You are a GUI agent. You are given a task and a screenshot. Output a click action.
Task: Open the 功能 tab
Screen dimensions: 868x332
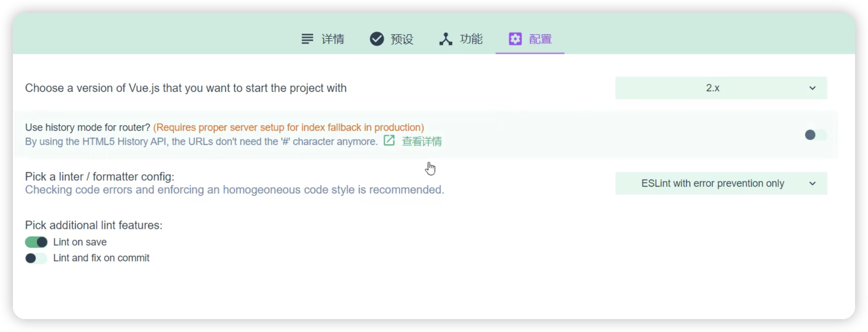pyautogui.click(x=461, y=39)
